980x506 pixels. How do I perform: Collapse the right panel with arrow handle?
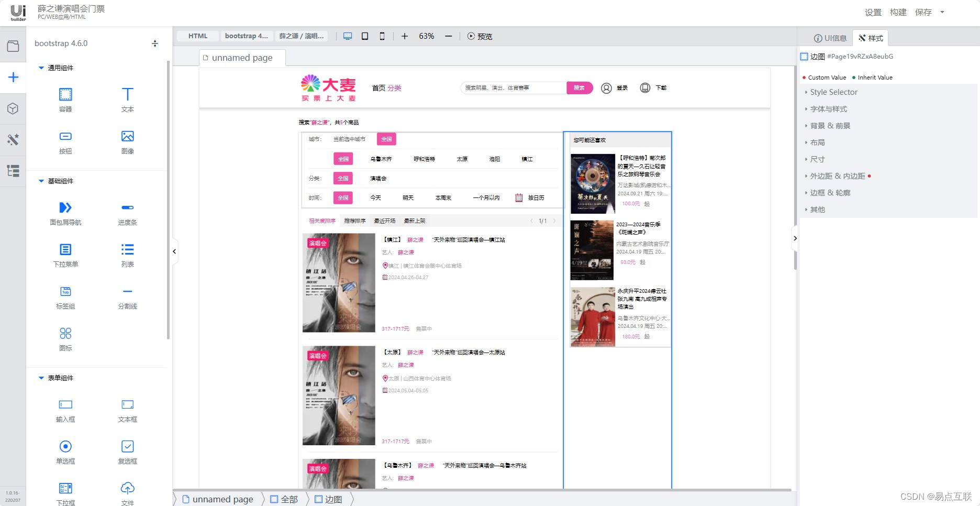(795, 238)
